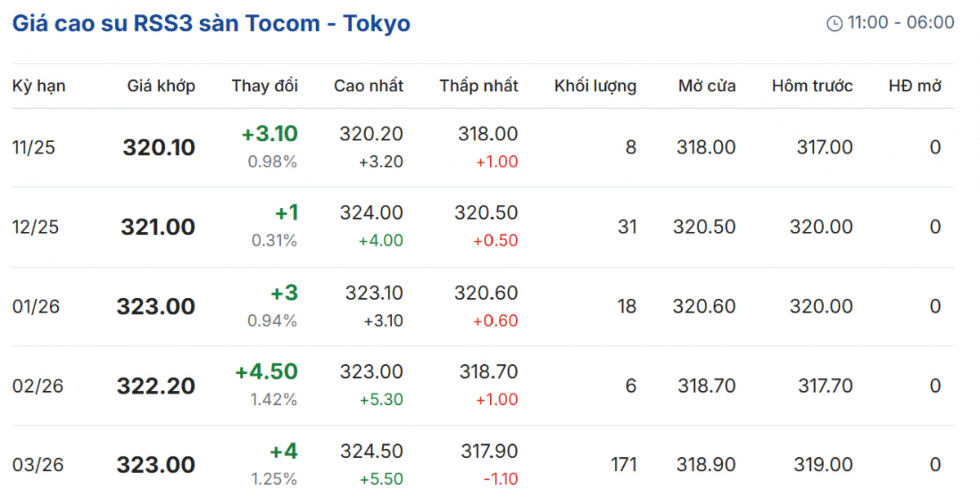Sort by the Kỳ hạn column header

click(x=39, y=86)
